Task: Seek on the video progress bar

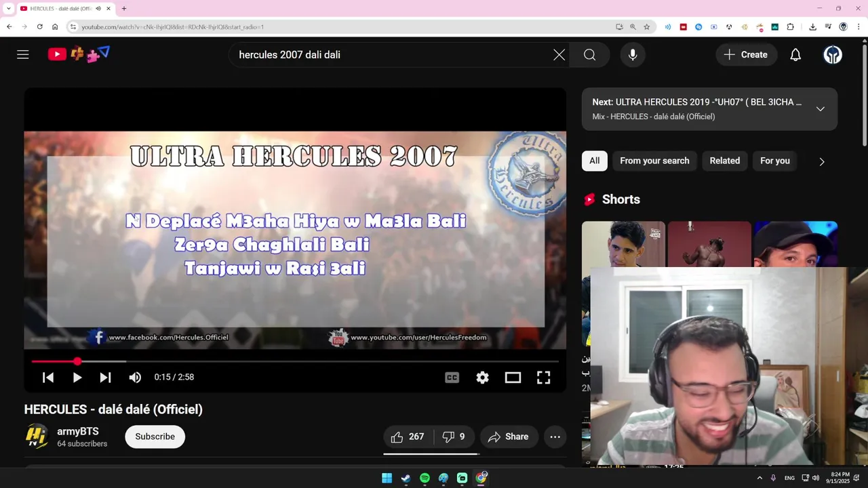Action: click(x=295, y=362)
